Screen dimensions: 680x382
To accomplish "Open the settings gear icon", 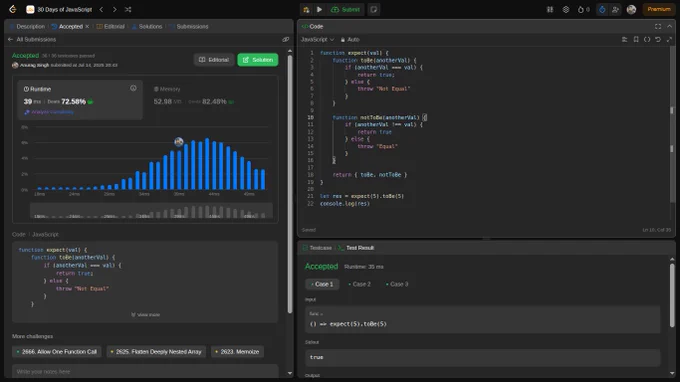I will (x=566, y=10).
